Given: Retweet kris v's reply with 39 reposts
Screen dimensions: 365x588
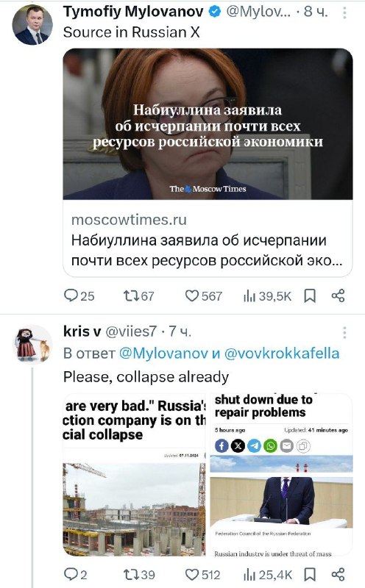Looking at the screenshot, I should [139, 574].
